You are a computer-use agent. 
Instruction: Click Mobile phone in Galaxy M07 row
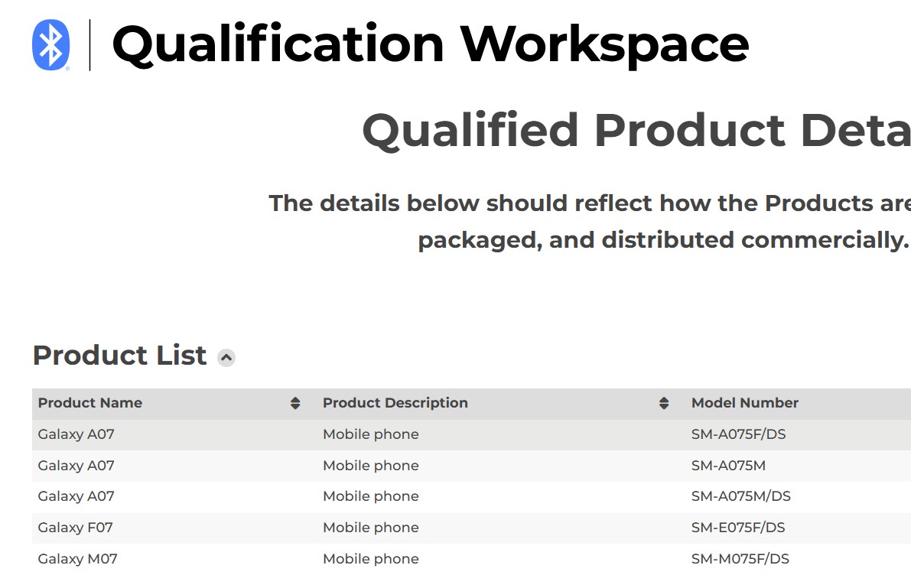tap(371, 559)
